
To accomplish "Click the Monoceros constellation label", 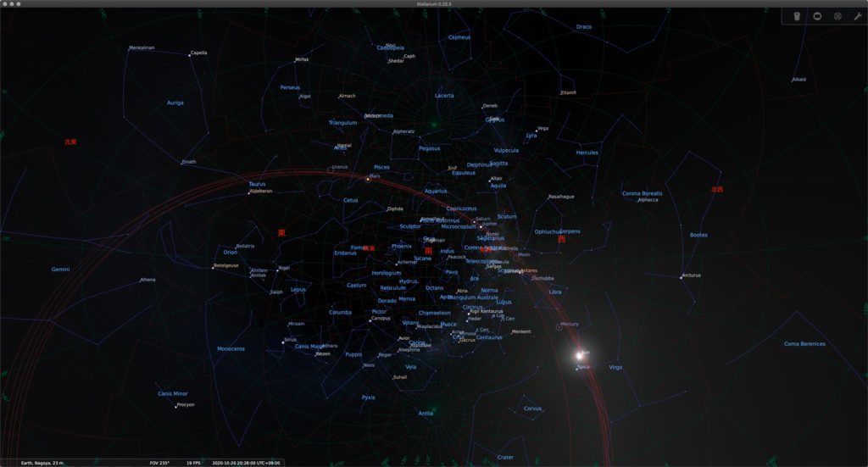I will coord(231,348).
